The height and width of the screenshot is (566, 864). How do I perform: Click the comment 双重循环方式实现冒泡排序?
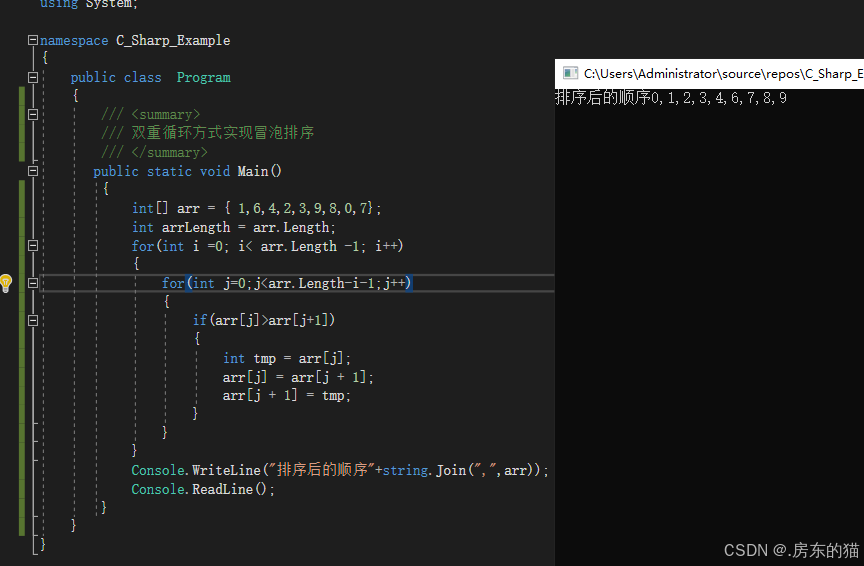pos(223,133)
